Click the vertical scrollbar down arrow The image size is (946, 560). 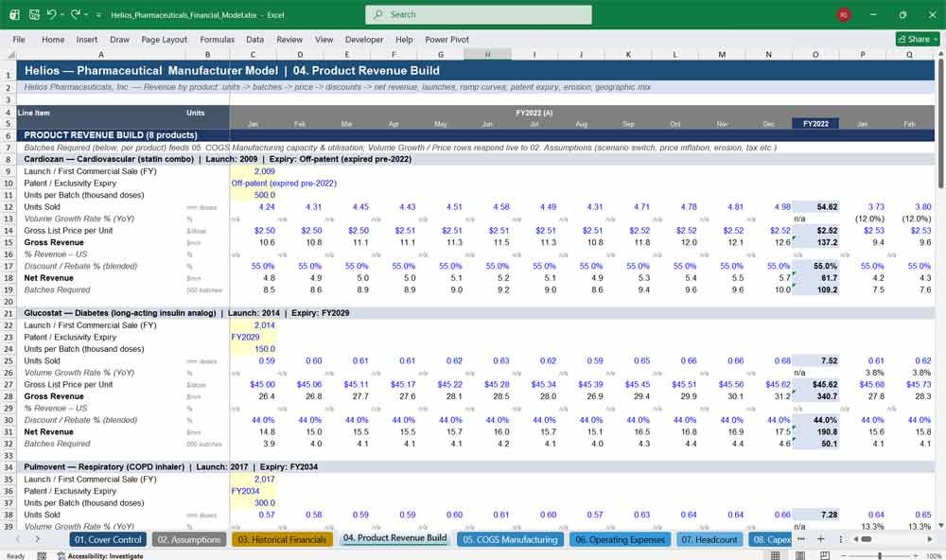click(940, 526)
